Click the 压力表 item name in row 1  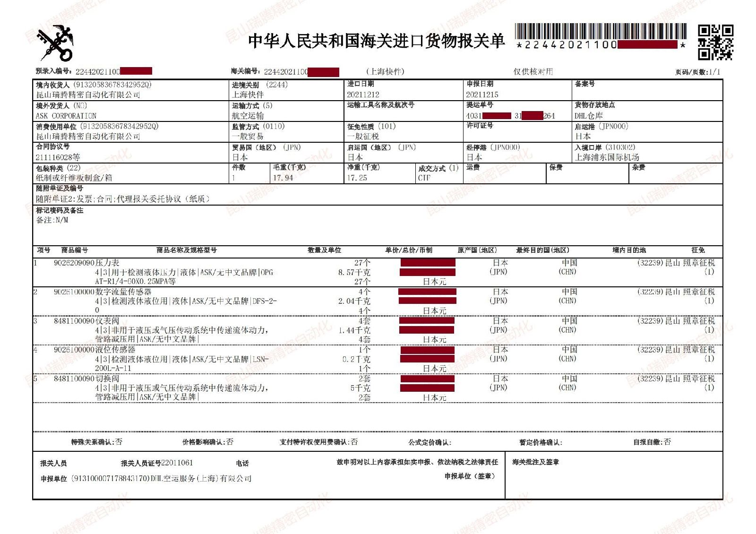click(107, 263)
